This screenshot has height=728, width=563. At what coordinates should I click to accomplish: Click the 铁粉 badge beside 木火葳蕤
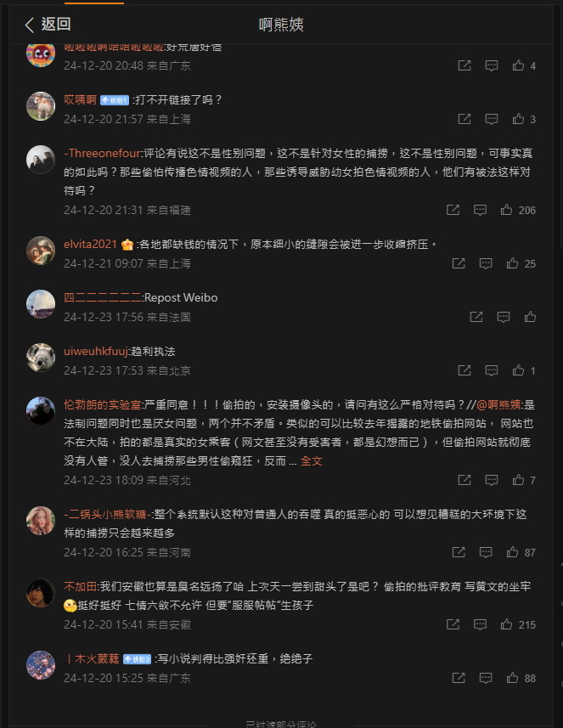[137, 659]
